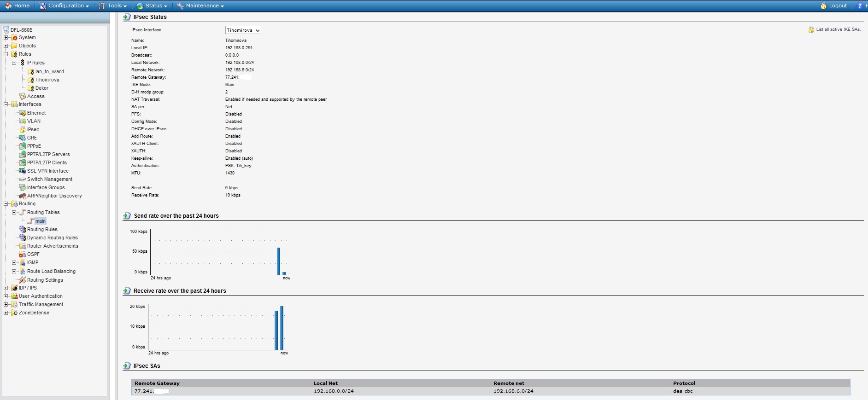Click the IPsec lock icon in sidebar
The image size is (868, 400).
[22, 129]
